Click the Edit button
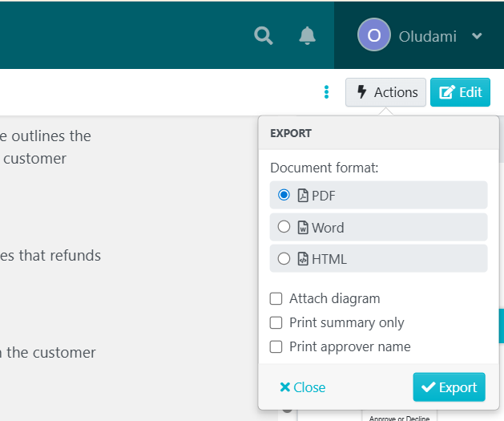Viewport: 504px width, 421px height. (460, 92)
